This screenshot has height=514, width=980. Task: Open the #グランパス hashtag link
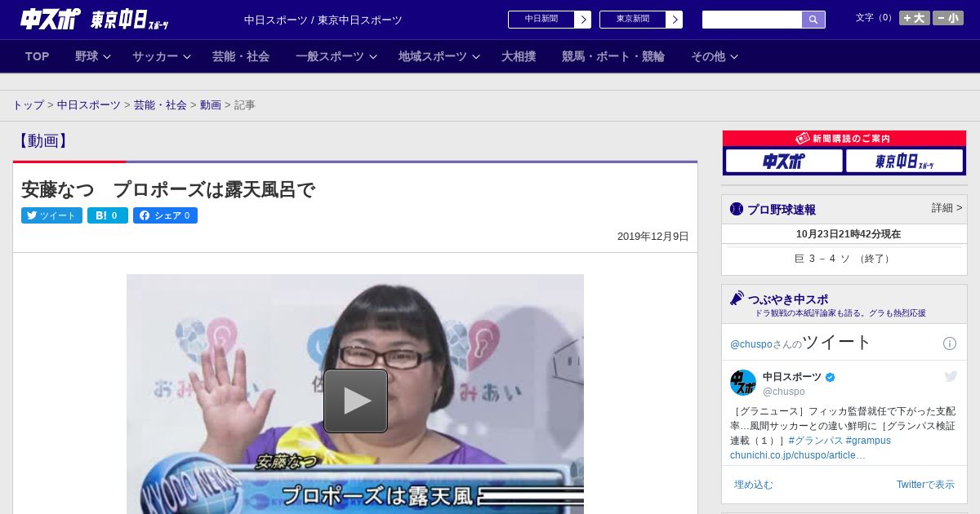point(816,441)
